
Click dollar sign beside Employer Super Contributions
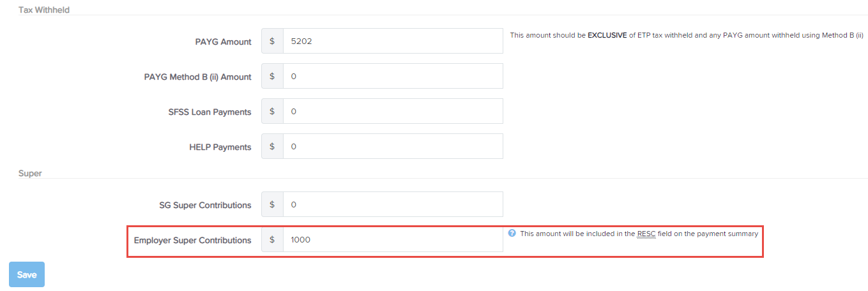[x=272, y=239]
